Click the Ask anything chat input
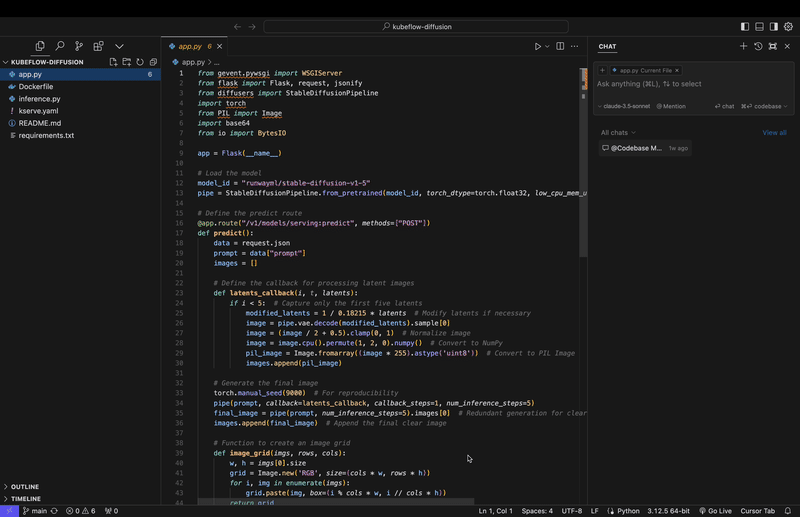This screenshot has height=517, width=800. click(693, 84)
